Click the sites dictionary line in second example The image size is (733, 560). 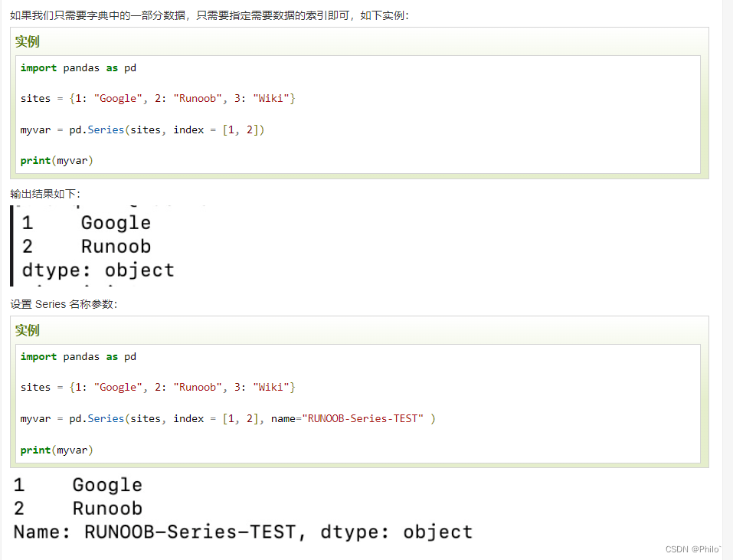click(x=158, y=388)
